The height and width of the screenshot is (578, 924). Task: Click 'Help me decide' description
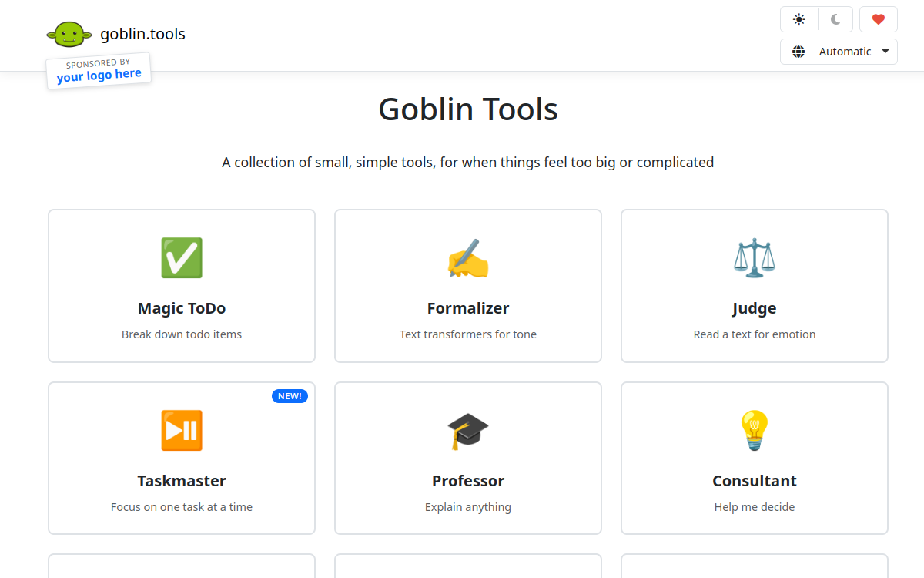point(755,507)
